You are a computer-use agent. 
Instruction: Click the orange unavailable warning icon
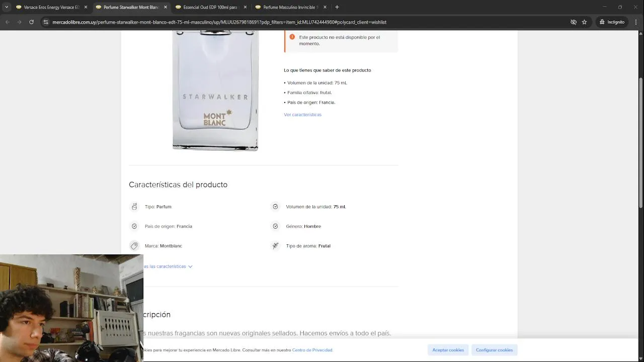(292, 37)
